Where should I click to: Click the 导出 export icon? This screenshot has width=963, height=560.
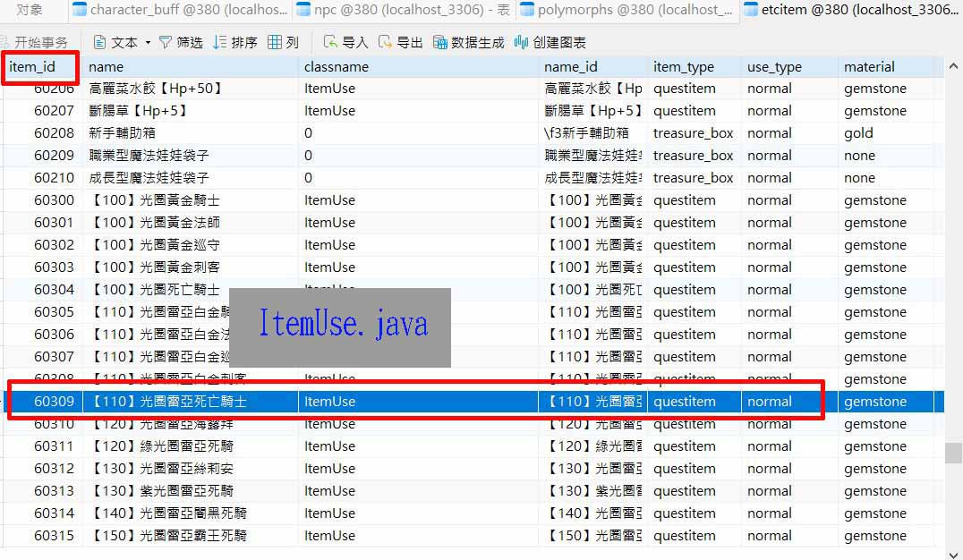tap(385, 42)
